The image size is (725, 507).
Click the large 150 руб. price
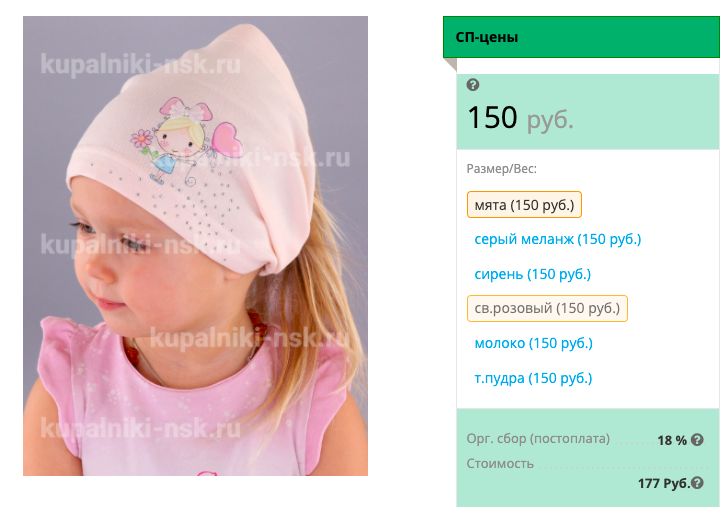point(520,118)
